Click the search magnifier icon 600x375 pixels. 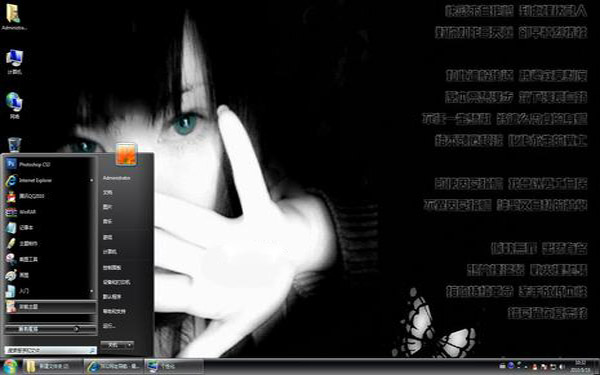tap(92, 350)
